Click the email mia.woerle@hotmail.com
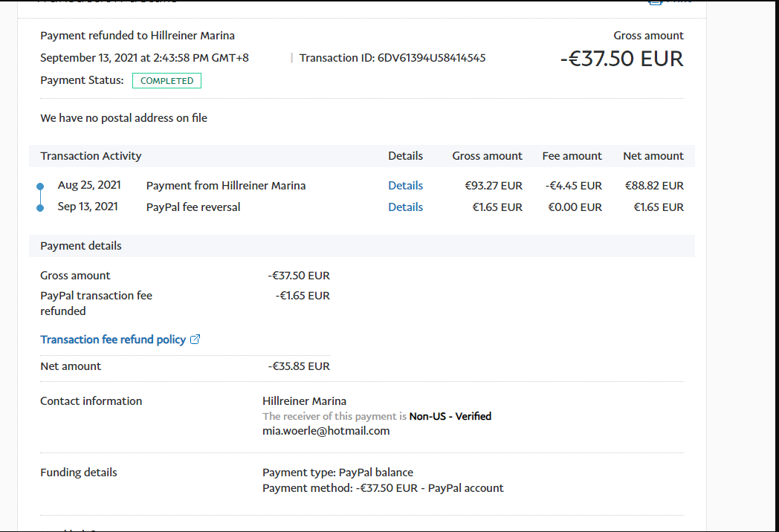This screenshot has height=532, width=779. (326, 431)
